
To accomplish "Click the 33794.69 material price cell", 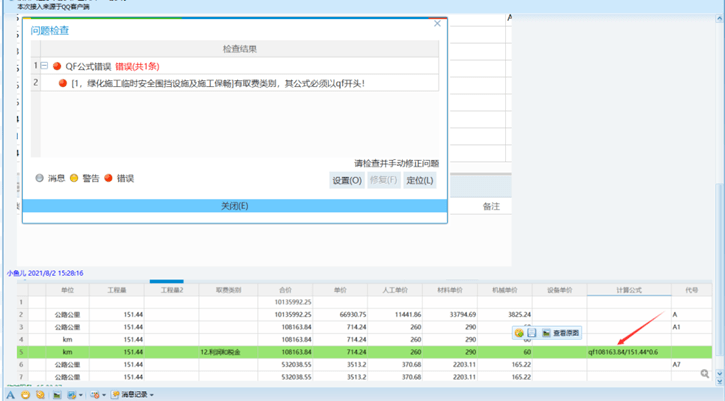I will click(x=449, y=315).
